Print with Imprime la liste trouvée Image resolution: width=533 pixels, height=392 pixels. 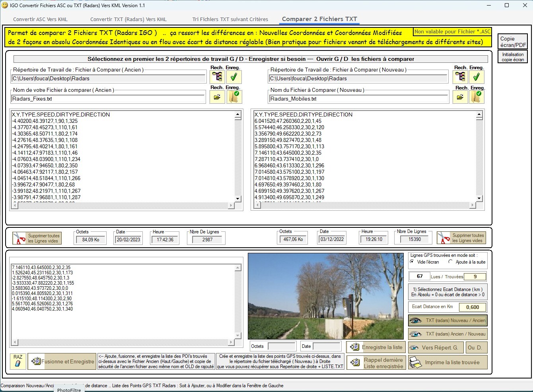448,362
